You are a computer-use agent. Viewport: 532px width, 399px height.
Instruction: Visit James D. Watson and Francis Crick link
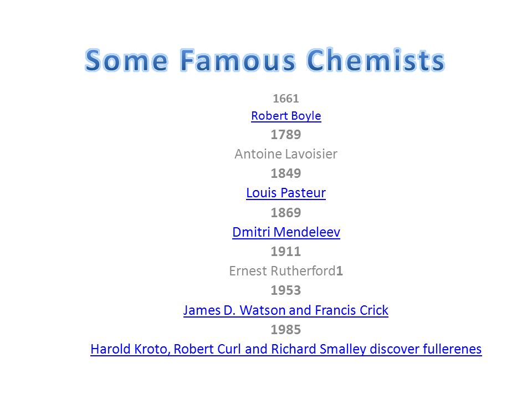pyautogui.click(x=286, y=310)
